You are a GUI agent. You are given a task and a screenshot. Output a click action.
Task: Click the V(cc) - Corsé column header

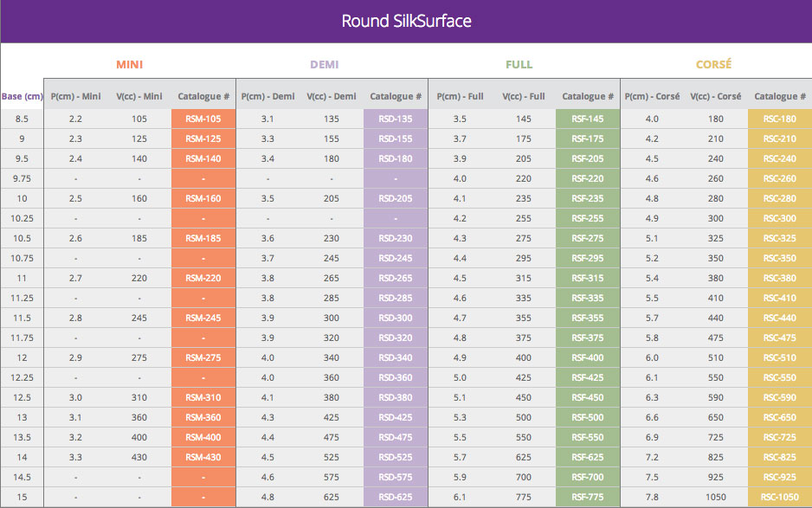715,96
